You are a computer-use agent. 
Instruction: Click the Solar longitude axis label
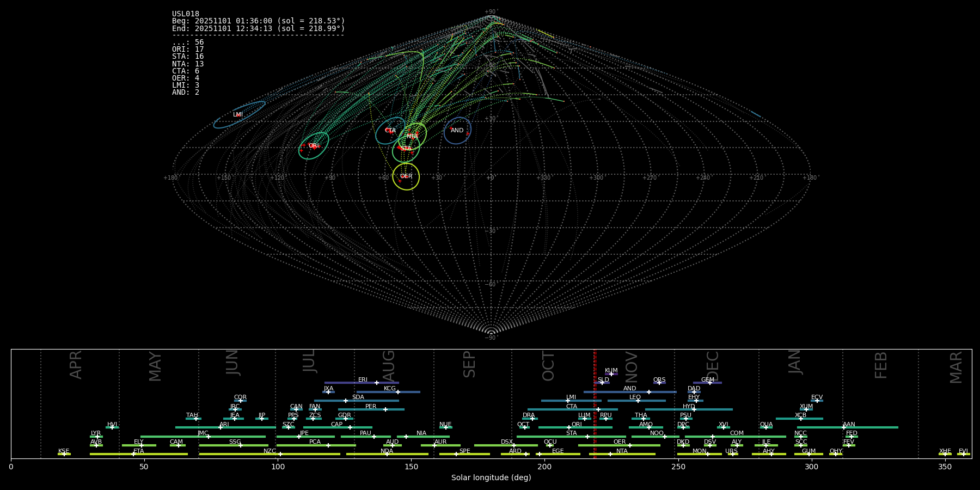491,478
